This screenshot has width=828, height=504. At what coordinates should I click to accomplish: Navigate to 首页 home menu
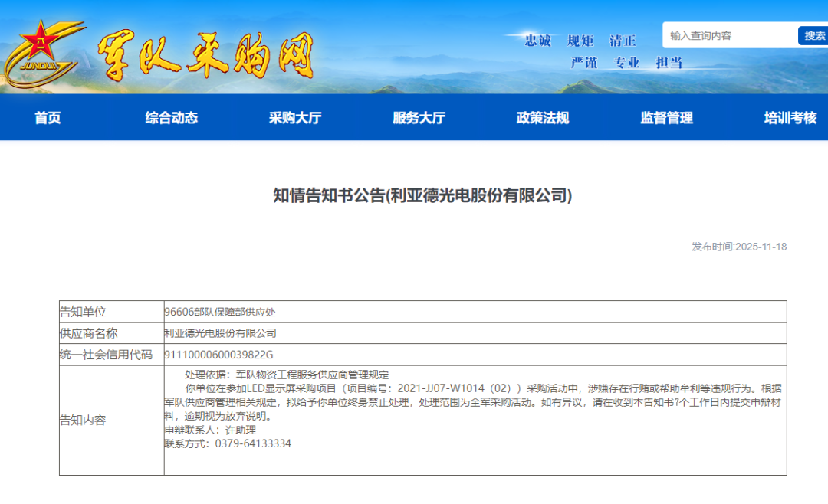coord(47,118)
